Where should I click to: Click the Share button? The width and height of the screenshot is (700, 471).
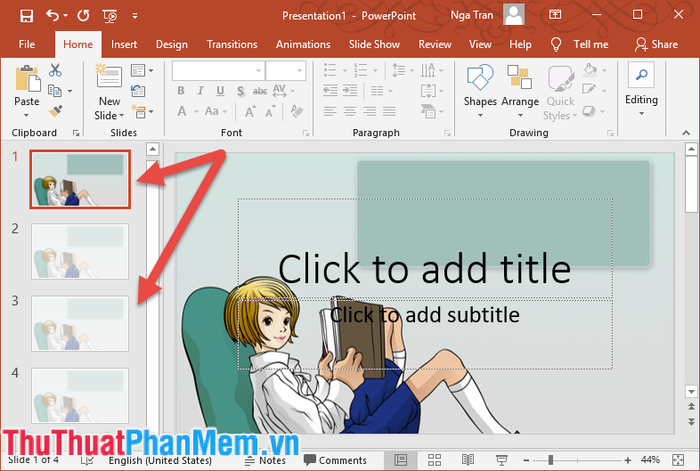tap(657, 44)
